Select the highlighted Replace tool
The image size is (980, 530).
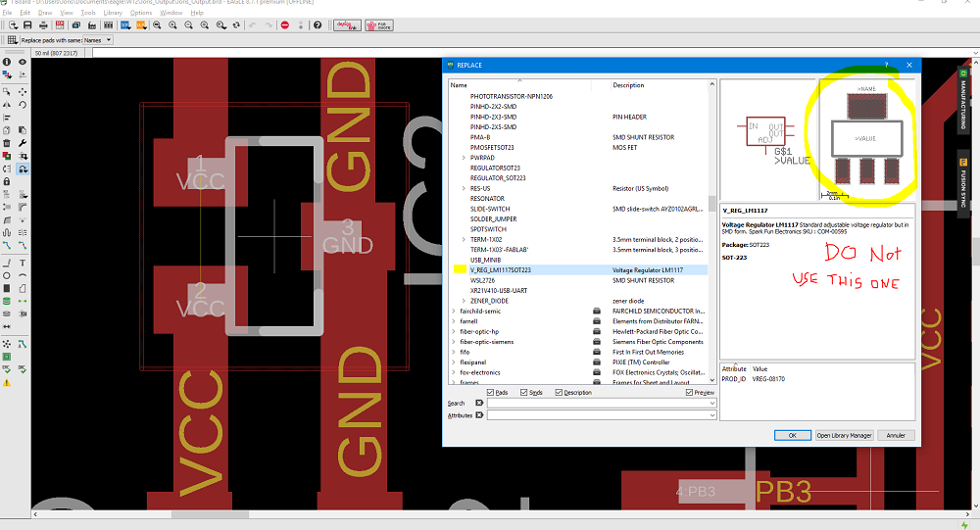pos(23,169)
